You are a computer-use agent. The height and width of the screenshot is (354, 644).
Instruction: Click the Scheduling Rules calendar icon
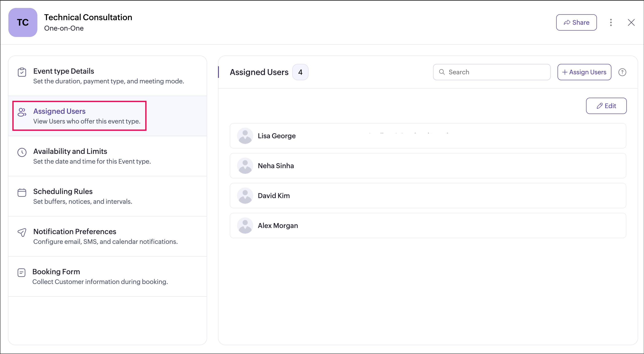[x=22, y=192]
